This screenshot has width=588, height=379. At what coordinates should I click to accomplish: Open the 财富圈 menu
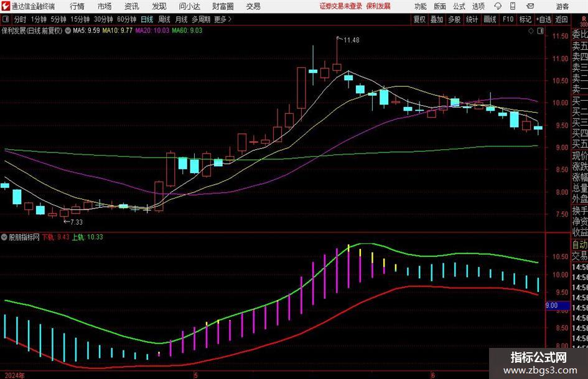point(223,6)
